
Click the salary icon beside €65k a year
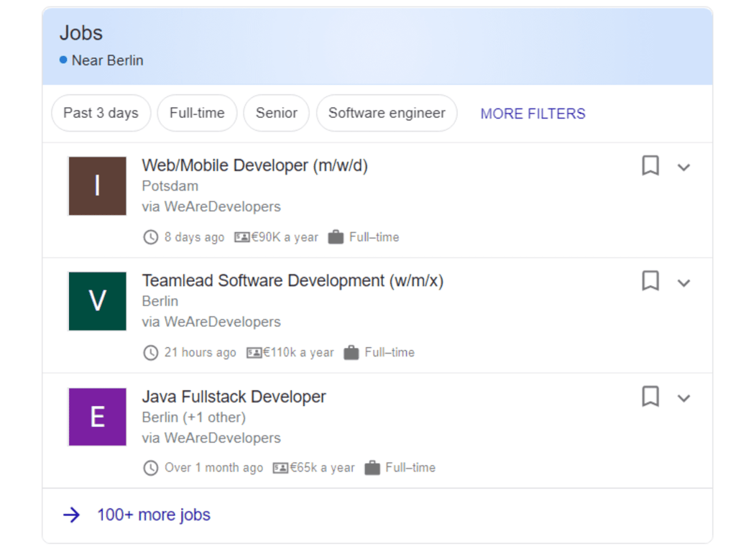click(x=280, y=468)
